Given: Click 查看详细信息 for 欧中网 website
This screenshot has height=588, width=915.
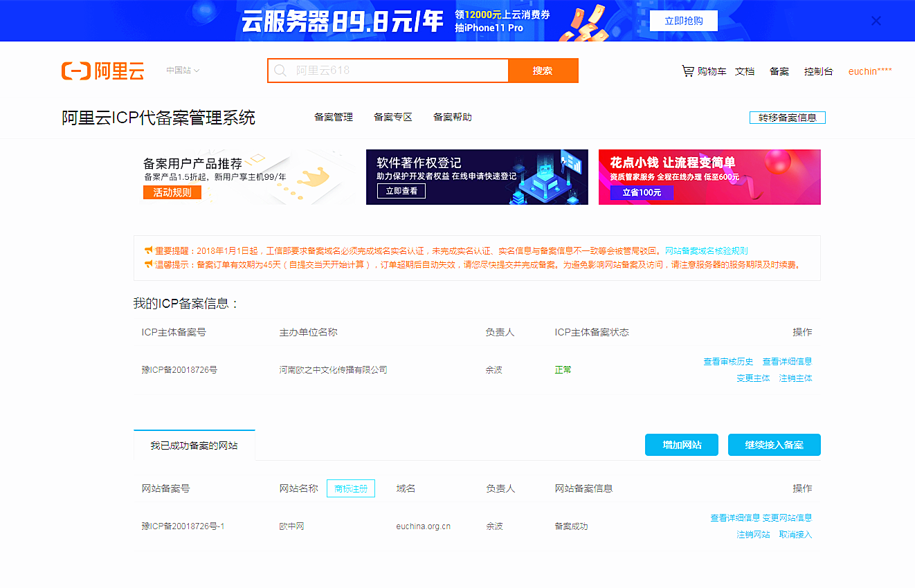Looking at the screenshot, I should pyautogui.click(x=735, y=518).
